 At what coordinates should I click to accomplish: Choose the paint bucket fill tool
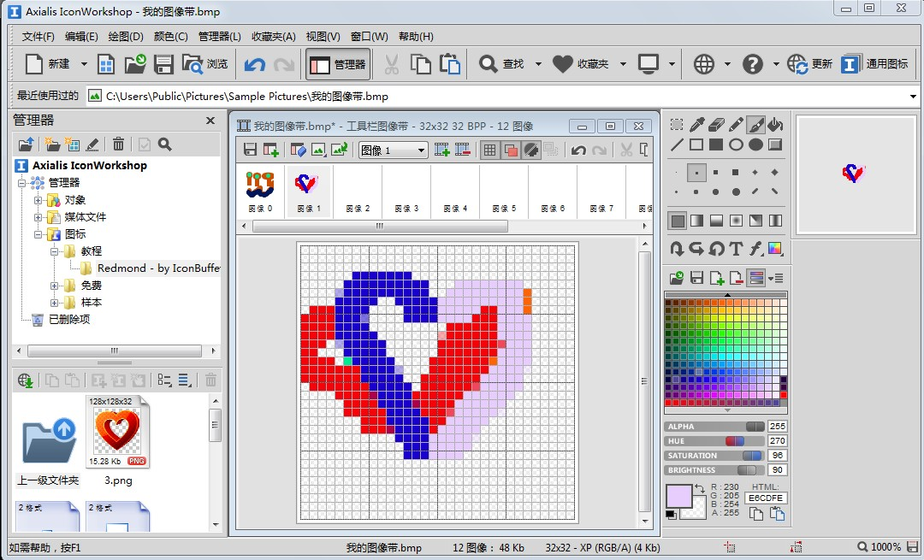point(775,125)
